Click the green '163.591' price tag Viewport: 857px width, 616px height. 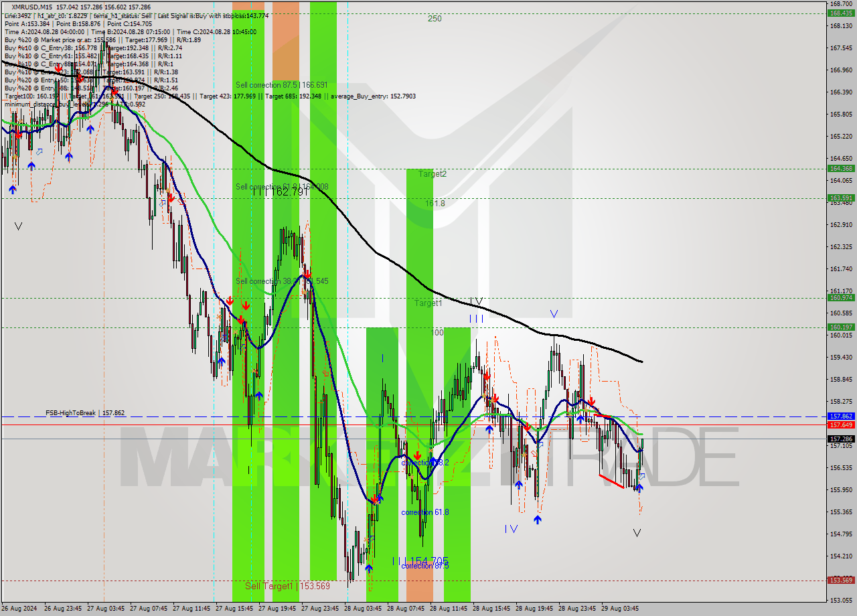coord(841,198)
